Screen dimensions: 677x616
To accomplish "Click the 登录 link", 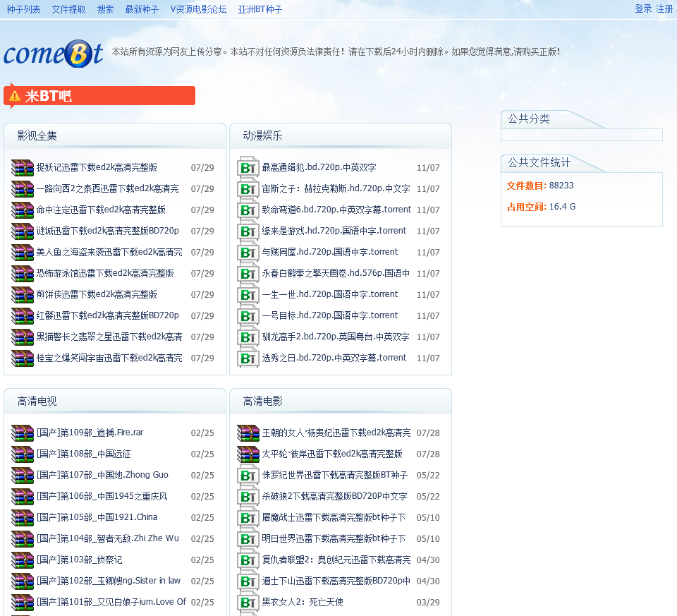I will click(643, 9).
